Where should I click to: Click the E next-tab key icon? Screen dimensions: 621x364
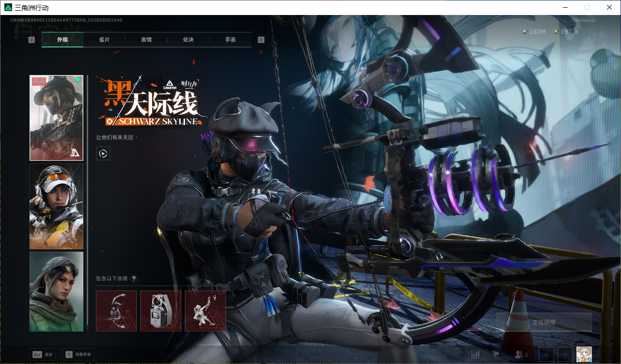[261, 40]
